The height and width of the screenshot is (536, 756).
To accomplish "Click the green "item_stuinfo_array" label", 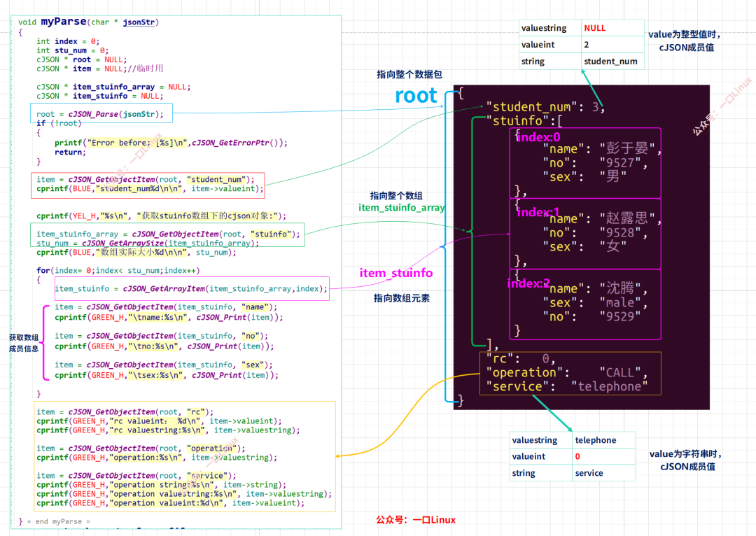I will [x=401, y=208].
